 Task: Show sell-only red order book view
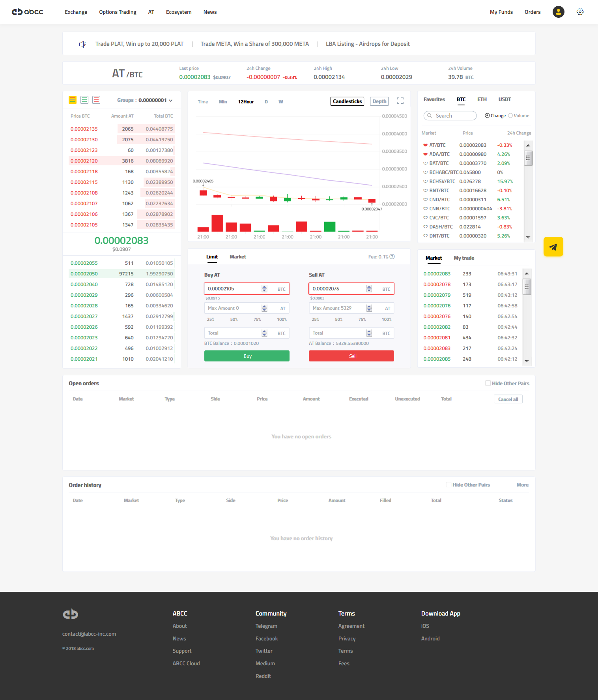[x=96, y=100]
